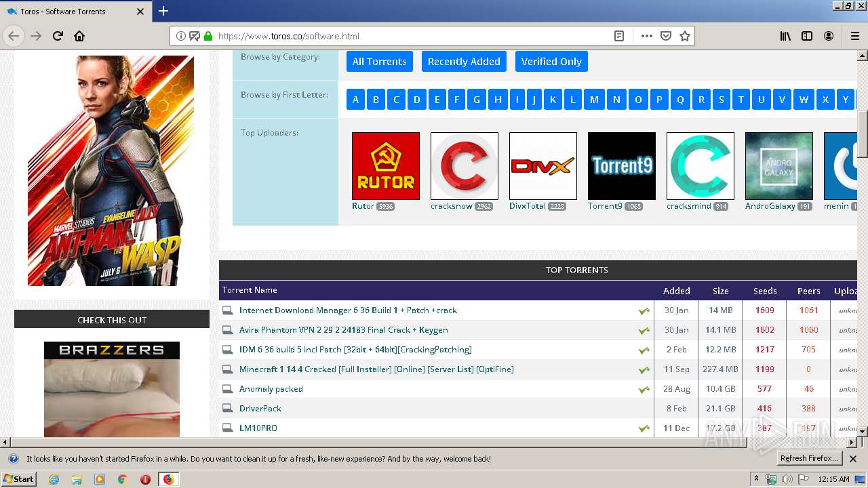This screenshot has height=488, width=868.
Task: Click the DivxTotal uploader logo
Action: (543, 166)
